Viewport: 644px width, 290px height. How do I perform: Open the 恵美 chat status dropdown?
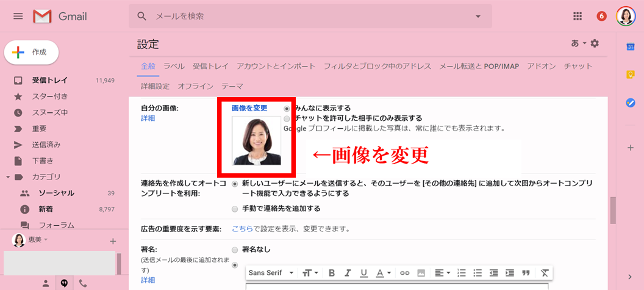(x=38, y=240)
